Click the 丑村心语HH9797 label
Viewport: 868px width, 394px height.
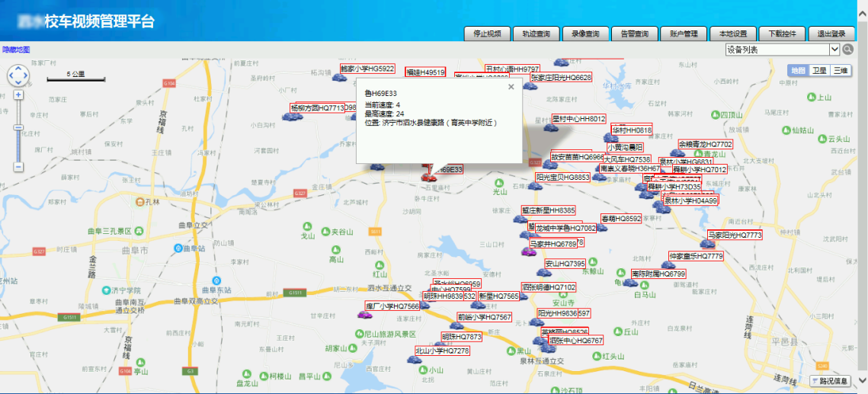(x=513, y=69)
